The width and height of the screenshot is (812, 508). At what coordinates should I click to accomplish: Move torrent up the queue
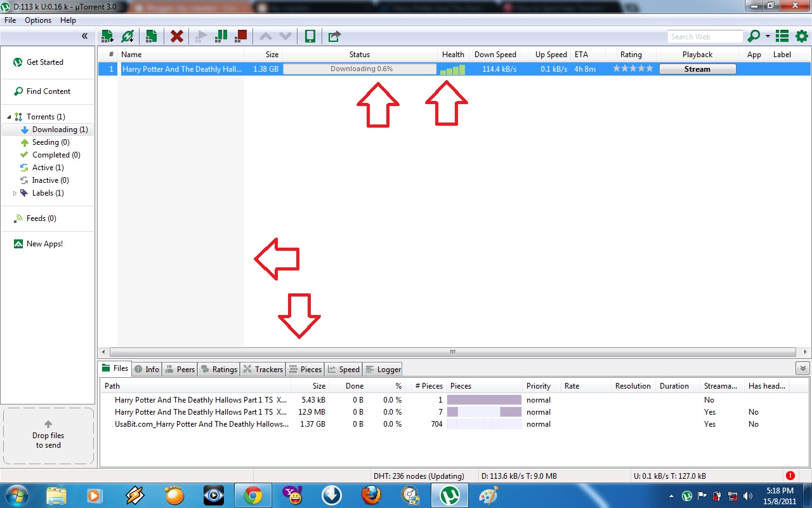point(266,36)
